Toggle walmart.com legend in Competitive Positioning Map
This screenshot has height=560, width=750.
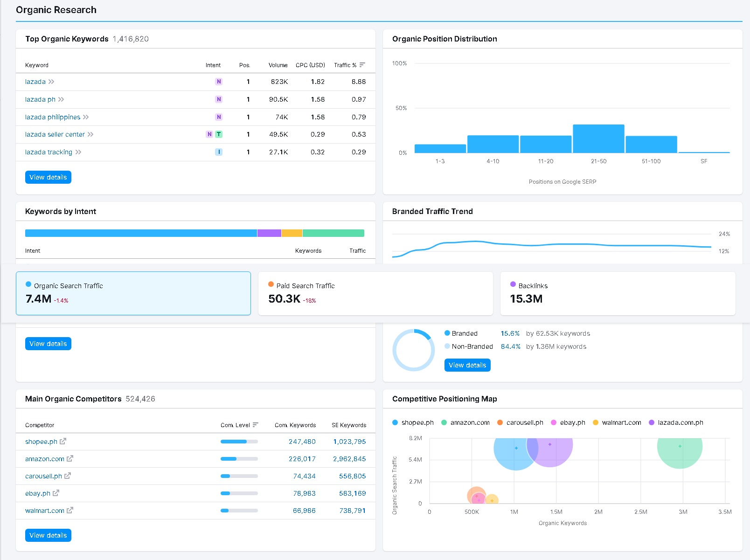point(617,422)
